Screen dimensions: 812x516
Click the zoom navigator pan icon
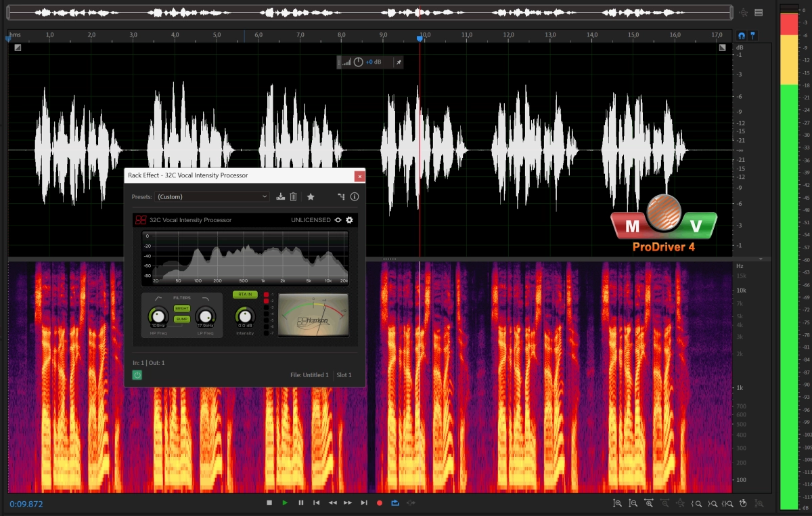point(744,12)
